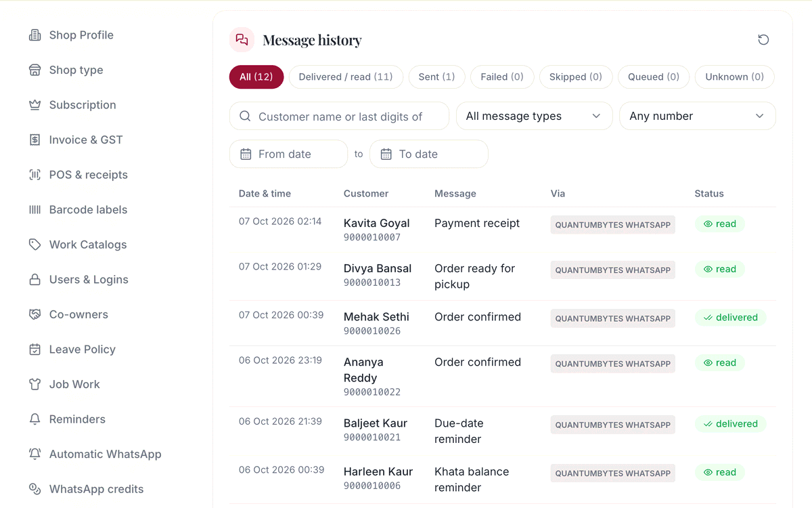
Task: Filter by Unknown (0) messages
Action: pyautogui.click(x=735, y=77)
